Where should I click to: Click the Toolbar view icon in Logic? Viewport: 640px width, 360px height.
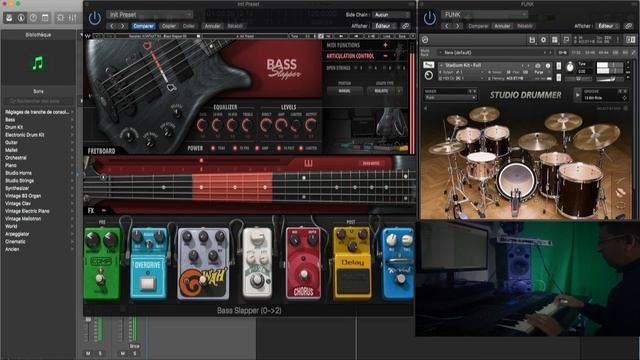click(x=45, y=18)
